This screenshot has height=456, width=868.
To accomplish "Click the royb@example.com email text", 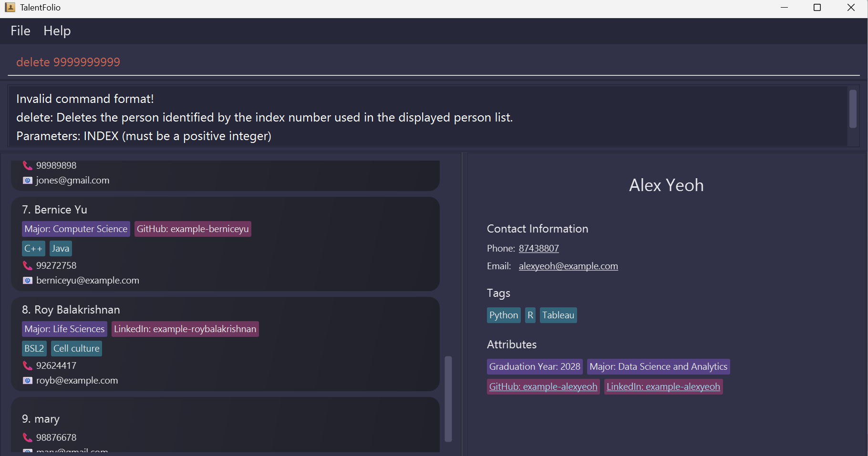I will pos(77,381).
